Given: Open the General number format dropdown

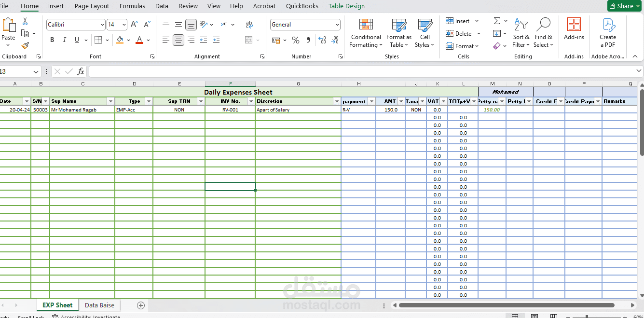Looking at the screenshot, I should (337, 25).
